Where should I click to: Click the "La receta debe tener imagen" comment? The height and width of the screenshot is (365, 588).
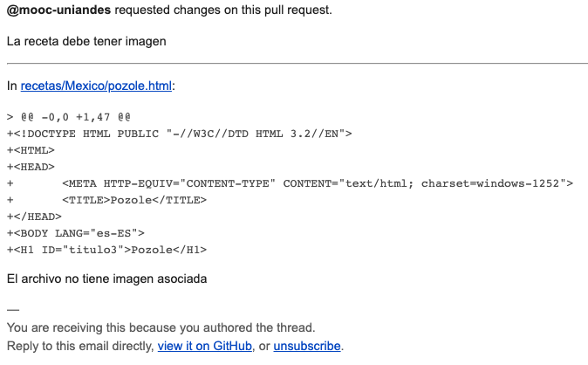pyautogui.click(x=86, y=41)
